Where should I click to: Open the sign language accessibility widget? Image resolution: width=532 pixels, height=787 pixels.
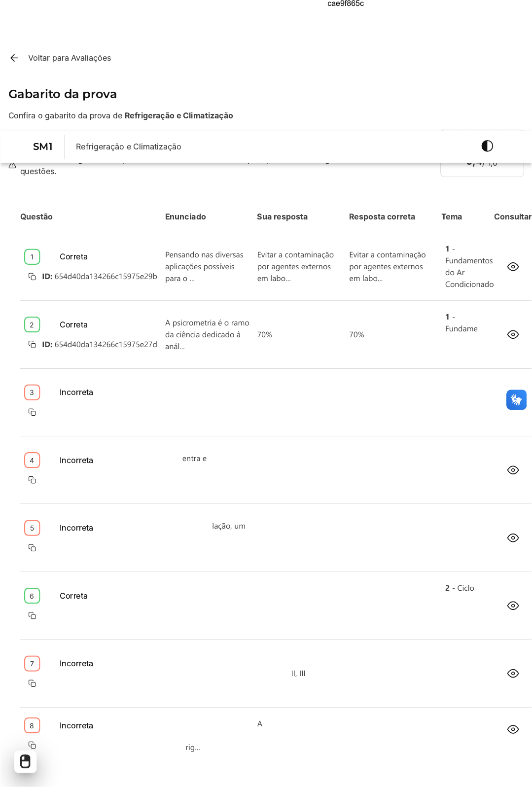click(516, 400)
